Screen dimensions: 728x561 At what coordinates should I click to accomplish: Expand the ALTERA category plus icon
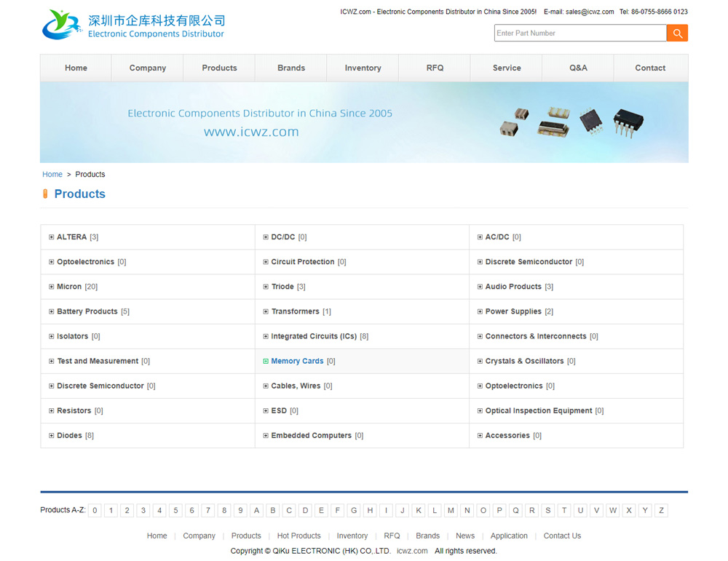click(x=51, y=237)
